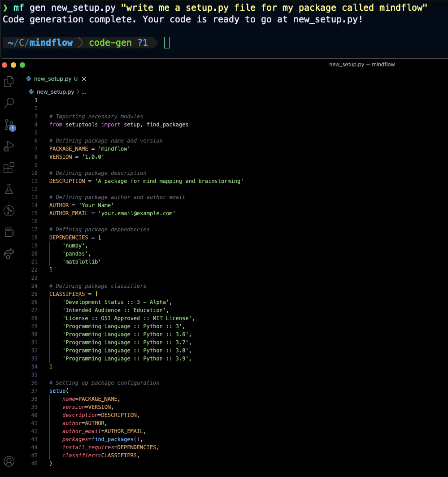Click line number 18 in the gutter
This screenshot has width=448, height=477.
35,238
